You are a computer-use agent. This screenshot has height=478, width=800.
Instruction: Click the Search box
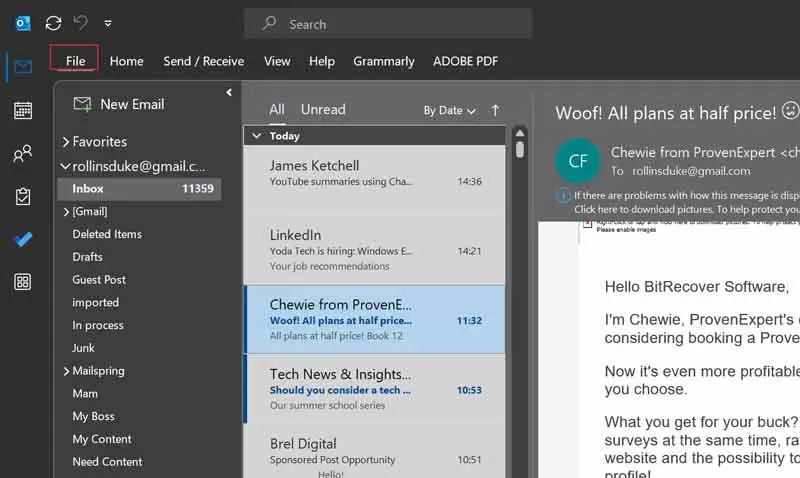(x=388, y=23)
